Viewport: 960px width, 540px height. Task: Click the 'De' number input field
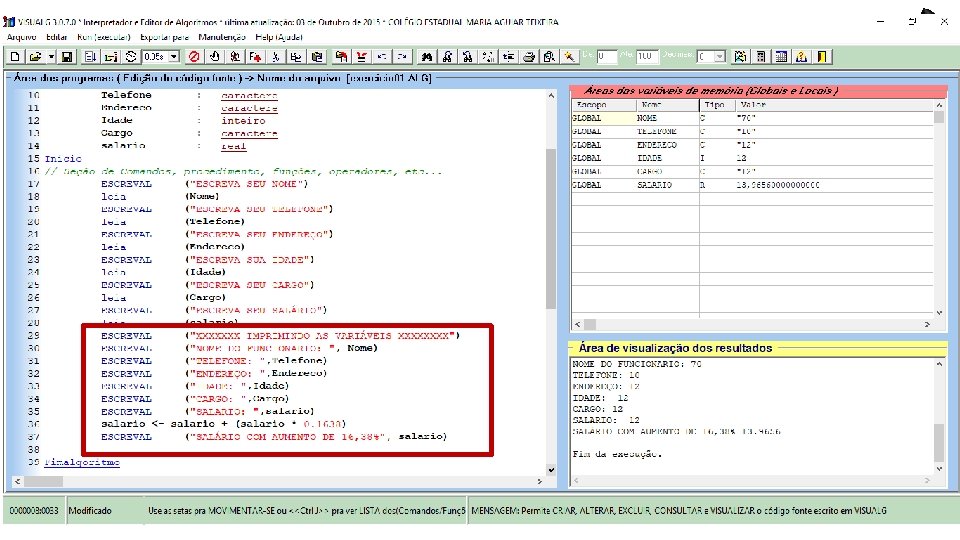[607, 56]
